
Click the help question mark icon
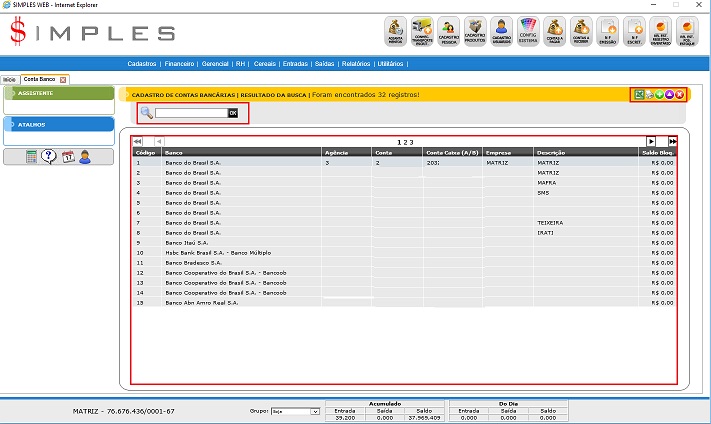(49, 156)
